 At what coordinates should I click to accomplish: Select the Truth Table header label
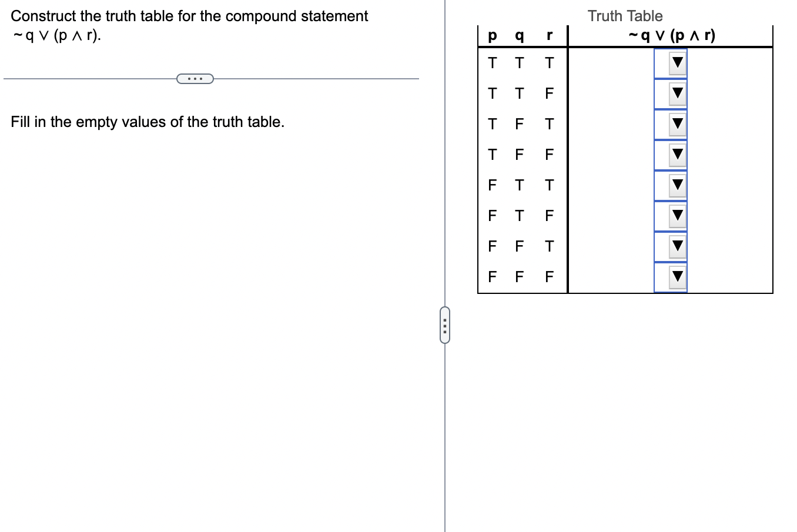click(625, 16)
